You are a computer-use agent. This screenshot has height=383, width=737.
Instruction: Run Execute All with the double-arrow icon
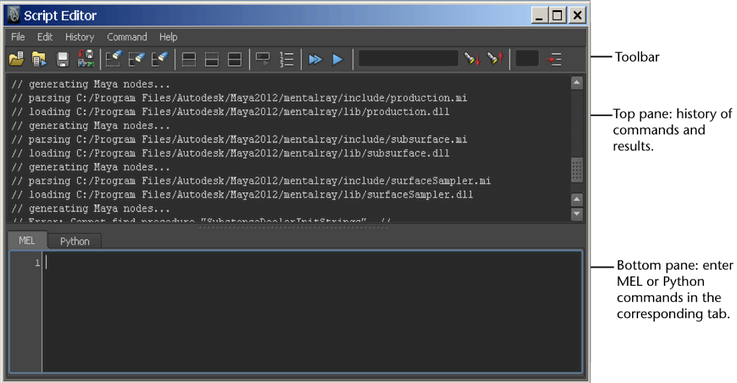pyautogui.click(x=315, y=60)
